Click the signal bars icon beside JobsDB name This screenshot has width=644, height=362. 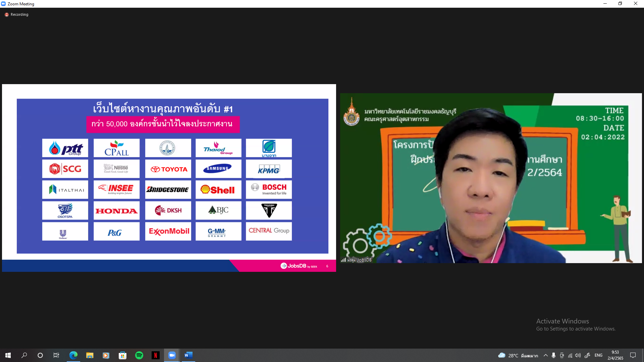pyautogui.click(x=343, y=260)
